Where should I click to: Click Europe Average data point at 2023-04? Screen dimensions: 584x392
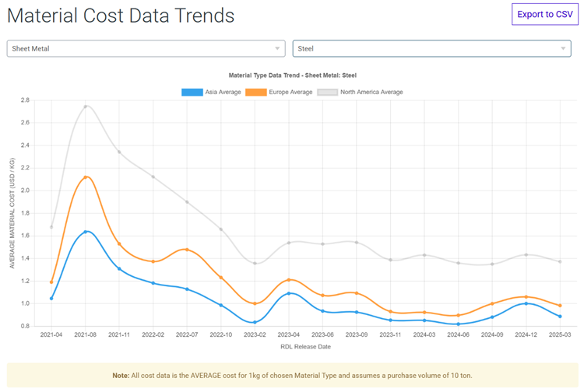289,280
